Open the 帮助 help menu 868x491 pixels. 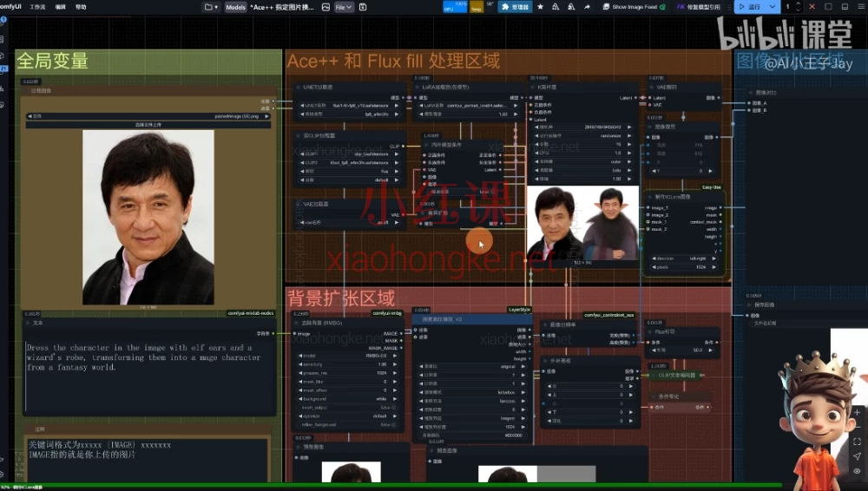(81, 6)
